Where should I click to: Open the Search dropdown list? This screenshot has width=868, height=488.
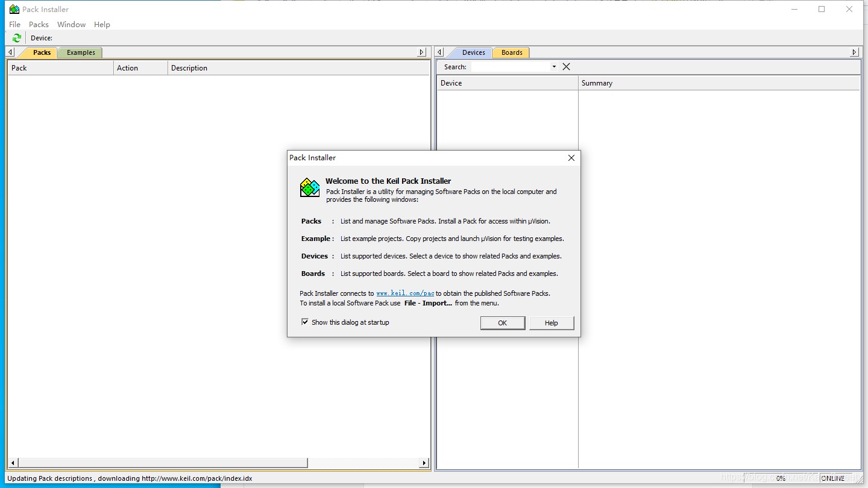[x=553, y=66]
